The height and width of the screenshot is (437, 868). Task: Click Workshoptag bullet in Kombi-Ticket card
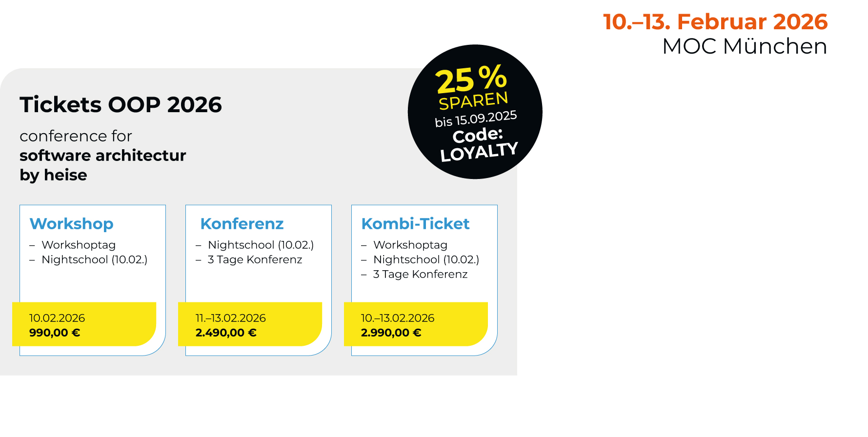[x=410, y=245]
